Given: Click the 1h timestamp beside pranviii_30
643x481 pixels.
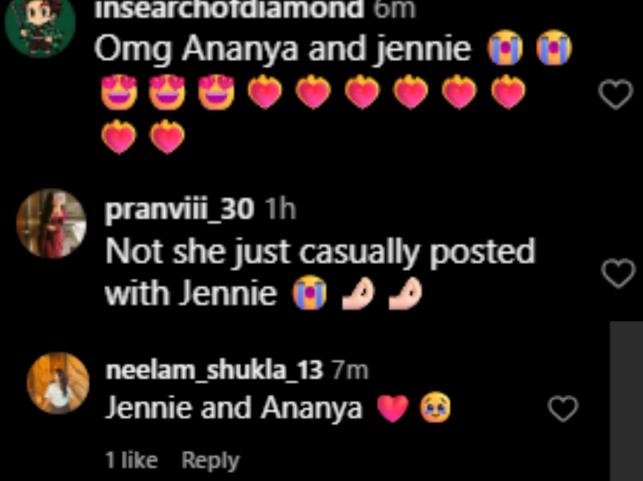Looking at the screenshot, I should click(x=280, y=210).
